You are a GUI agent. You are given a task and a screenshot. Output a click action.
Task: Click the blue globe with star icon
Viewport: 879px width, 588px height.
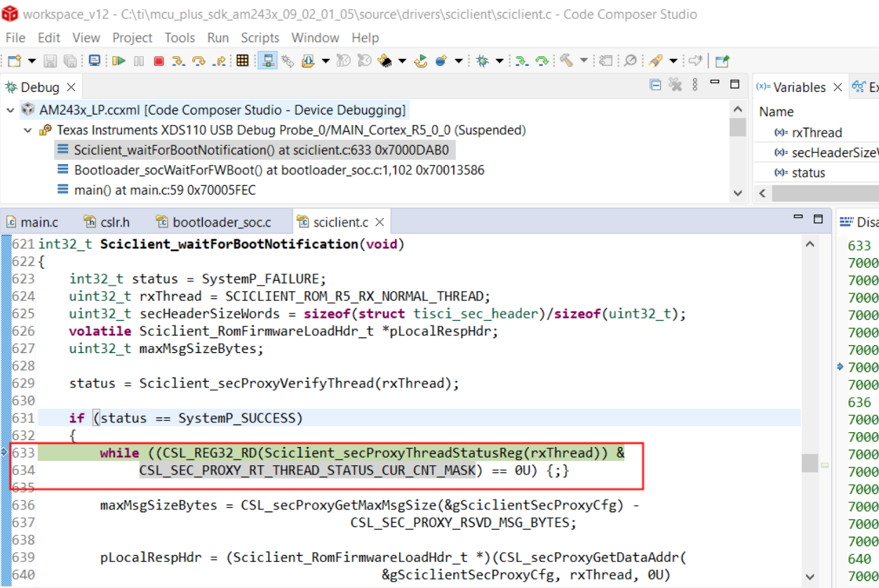442,61
